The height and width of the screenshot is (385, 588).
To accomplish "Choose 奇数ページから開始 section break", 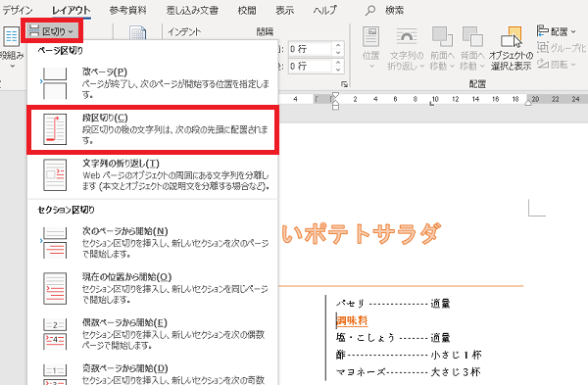I will (153, 375).
